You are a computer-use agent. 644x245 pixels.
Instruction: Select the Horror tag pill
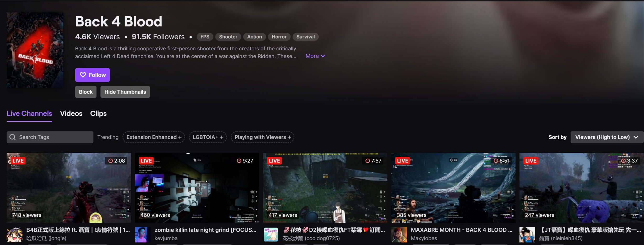[x=279, y=37]
